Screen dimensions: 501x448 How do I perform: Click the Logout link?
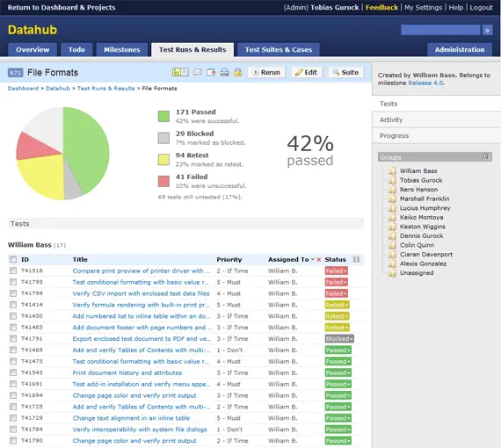point(481,7)
